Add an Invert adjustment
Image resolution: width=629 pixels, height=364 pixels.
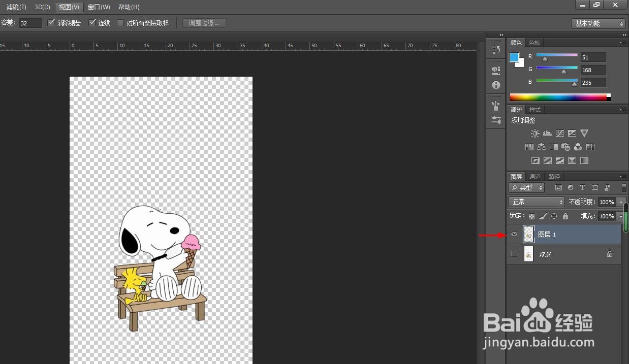[x=535, y=161]
